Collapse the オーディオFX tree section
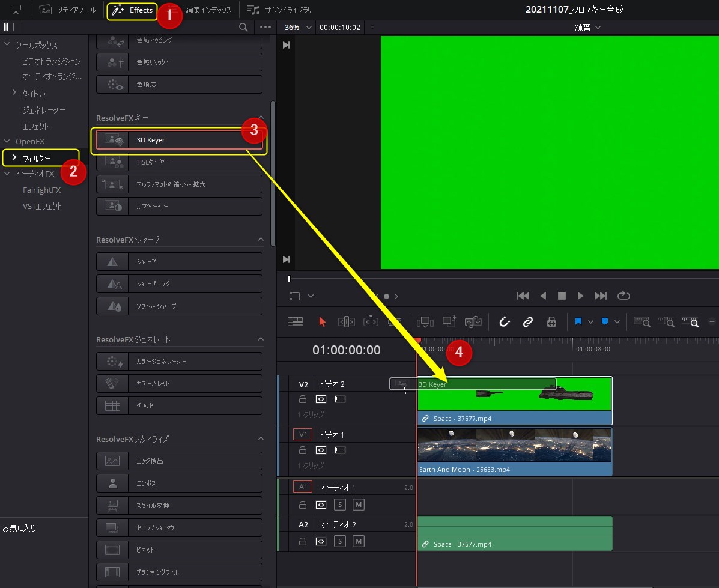 click(x=7, y=174)
